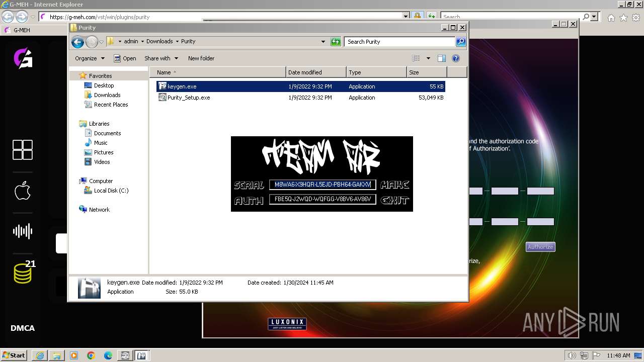Screen dimensions: 644x362
Task: Click the Search Purity input box
Action: (400, 42)
